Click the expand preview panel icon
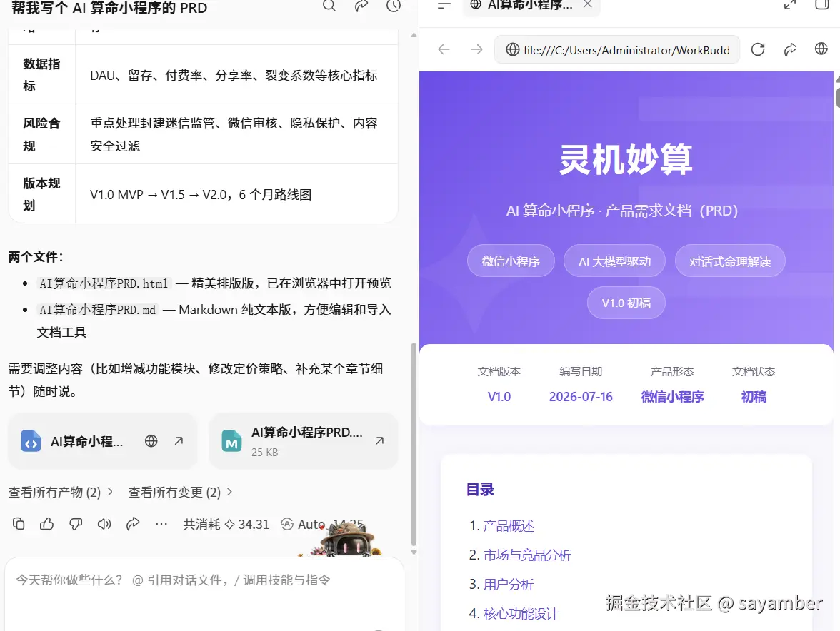The height and width of the screenshot is (631, 840). click(790, 5)
